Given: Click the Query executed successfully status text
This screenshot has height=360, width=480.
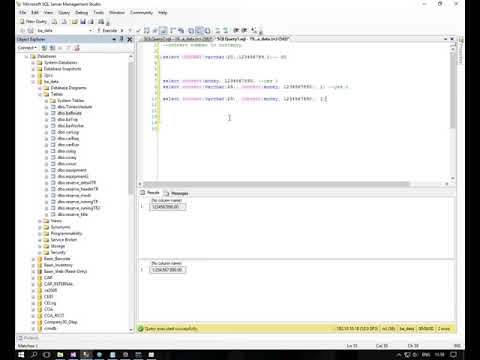Looking at the screenshot, I should [x=171, y=329].
